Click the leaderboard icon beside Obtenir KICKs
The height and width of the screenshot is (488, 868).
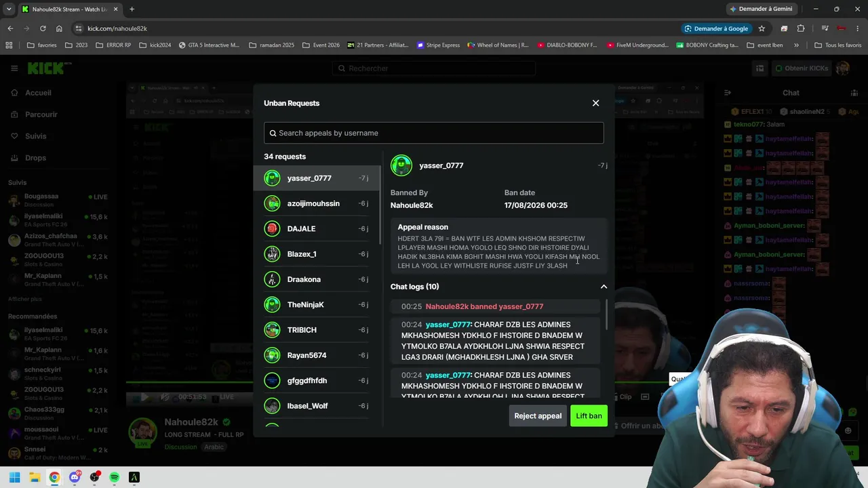point(759,68)
